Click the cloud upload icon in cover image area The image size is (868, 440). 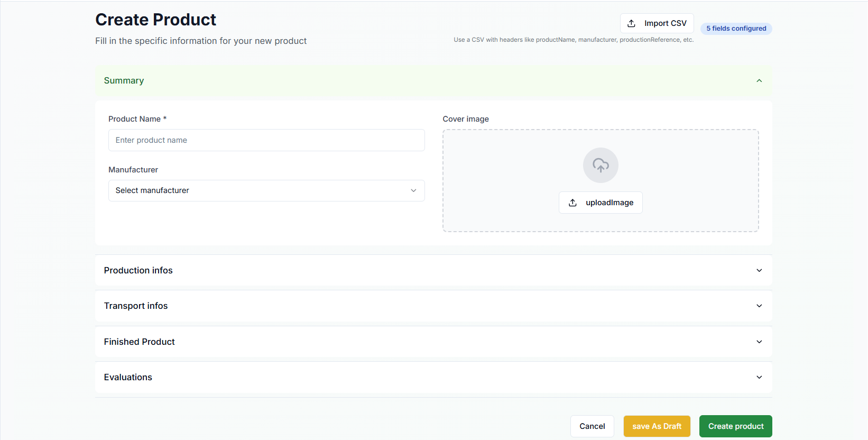tap(601, 165)
